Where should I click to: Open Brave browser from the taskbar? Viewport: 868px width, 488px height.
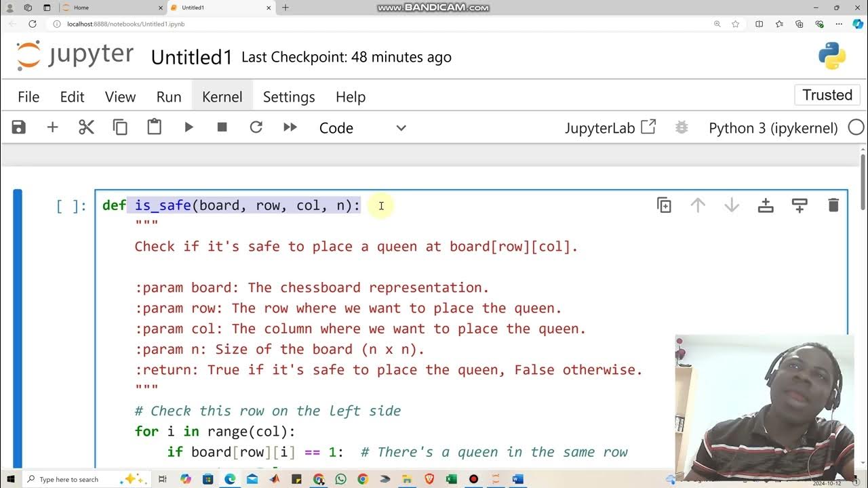(429, 479)
